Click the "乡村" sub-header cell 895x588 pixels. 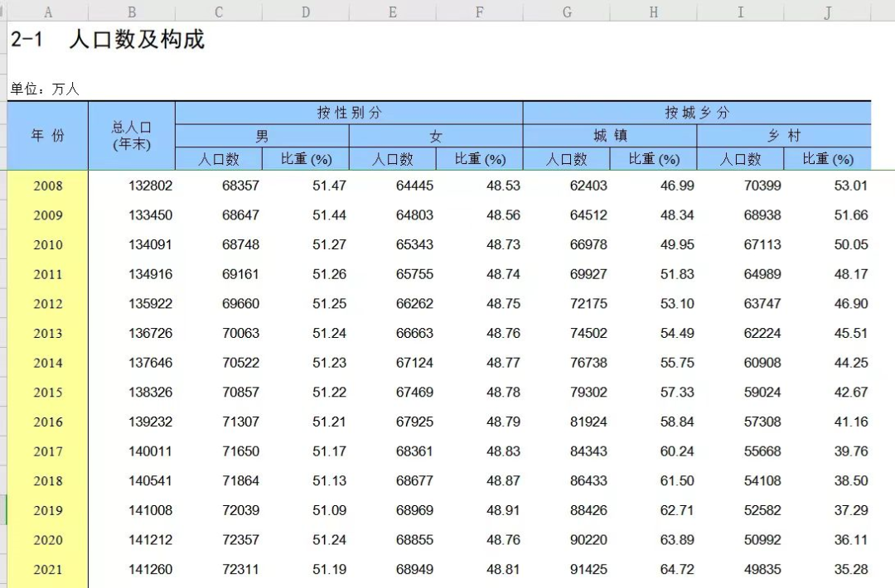click(x=784, y=136)
